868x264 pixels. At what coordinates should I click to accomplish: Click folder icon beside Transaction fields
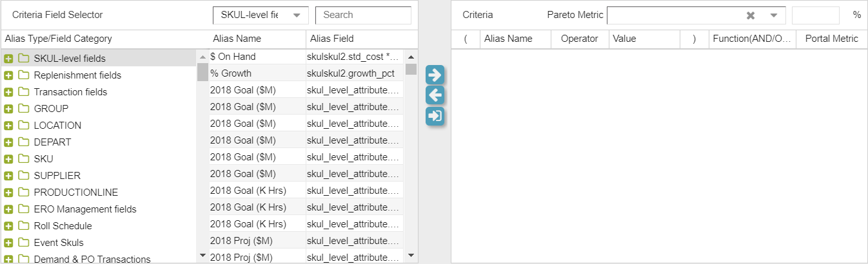pyautogui.click(x=24, y=92)
